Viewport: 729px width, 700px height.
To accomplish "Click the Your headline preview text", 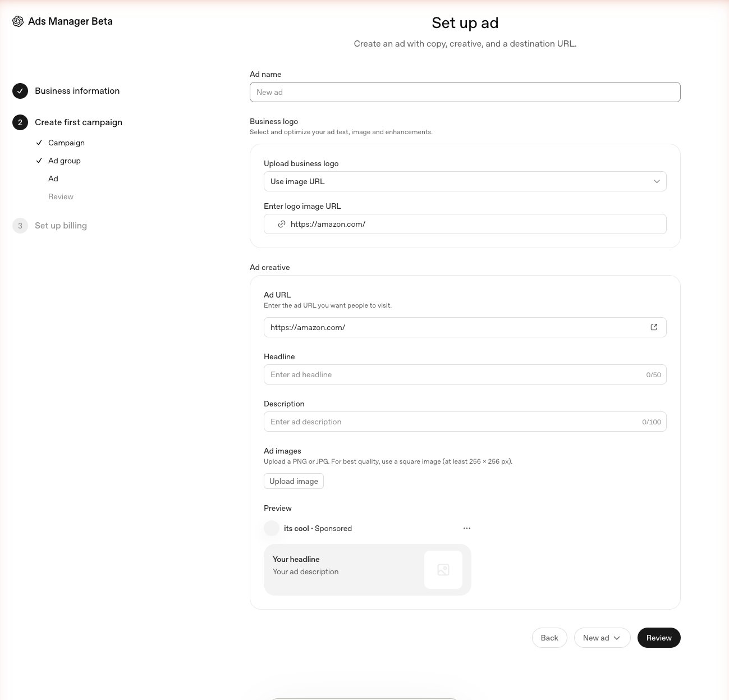I will pyautogui.click(x=296, y=559).
